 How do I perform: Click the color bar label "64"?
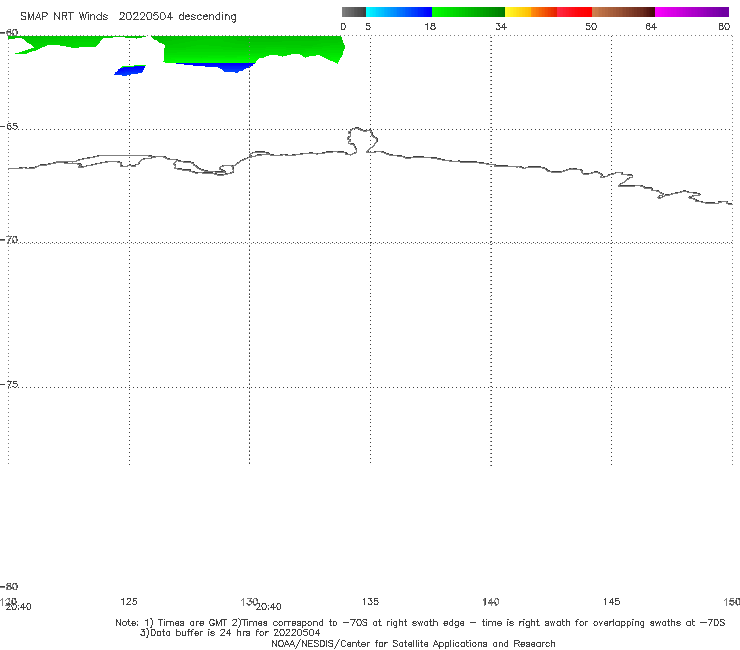click(x=651, y=27)
